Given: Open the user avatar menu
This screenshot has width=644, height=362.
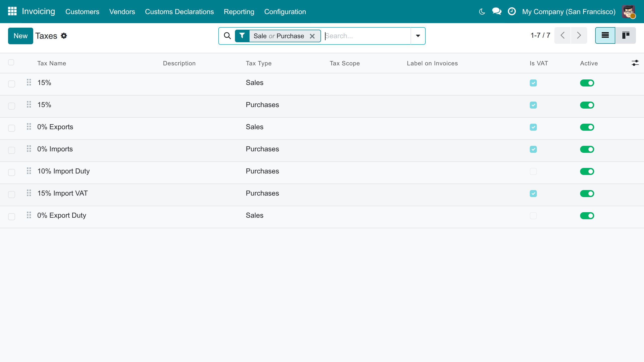Looking at the screenshot, I should point(629,12).
